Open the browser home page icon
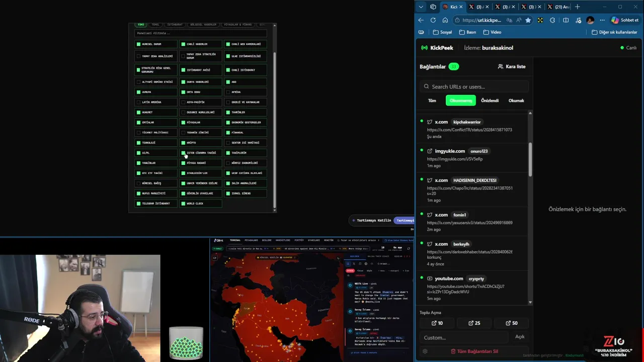The image size is (644, 362). (x=445, y=20)
